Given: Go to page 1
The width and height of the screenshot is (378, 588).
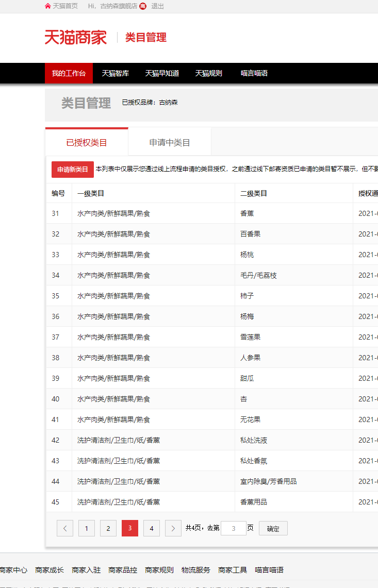Looking at the screenshot, I should tap(86, 528).
